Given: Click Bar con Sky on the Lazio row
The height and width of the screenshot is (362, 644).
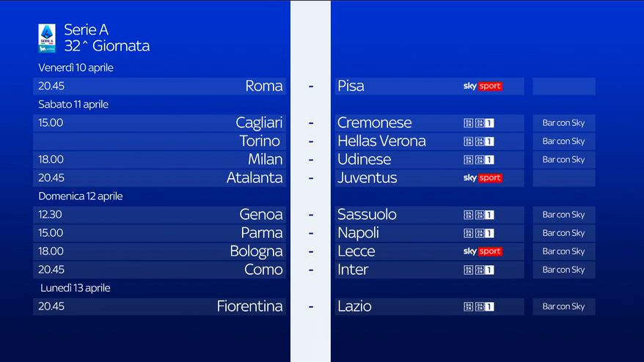Looking at the screenshot, I should [563, 306].
